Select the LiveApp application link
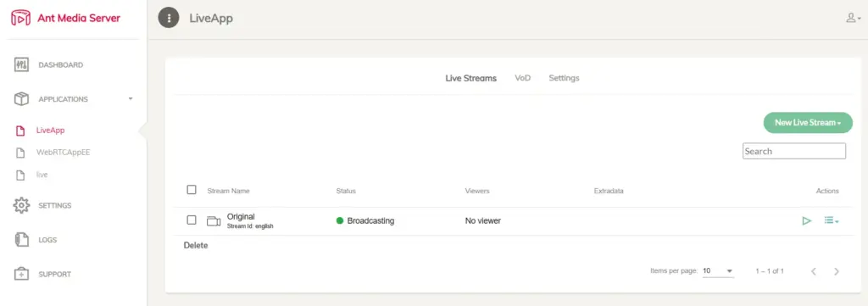The width and height of the screenshot is (868, 306). click(x=50, y=131)
